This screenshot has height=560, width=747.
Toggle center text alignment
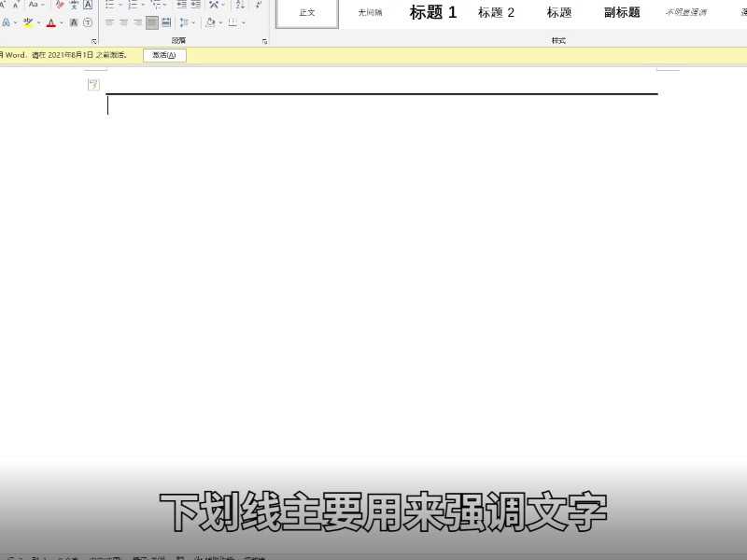click(123, 23)
